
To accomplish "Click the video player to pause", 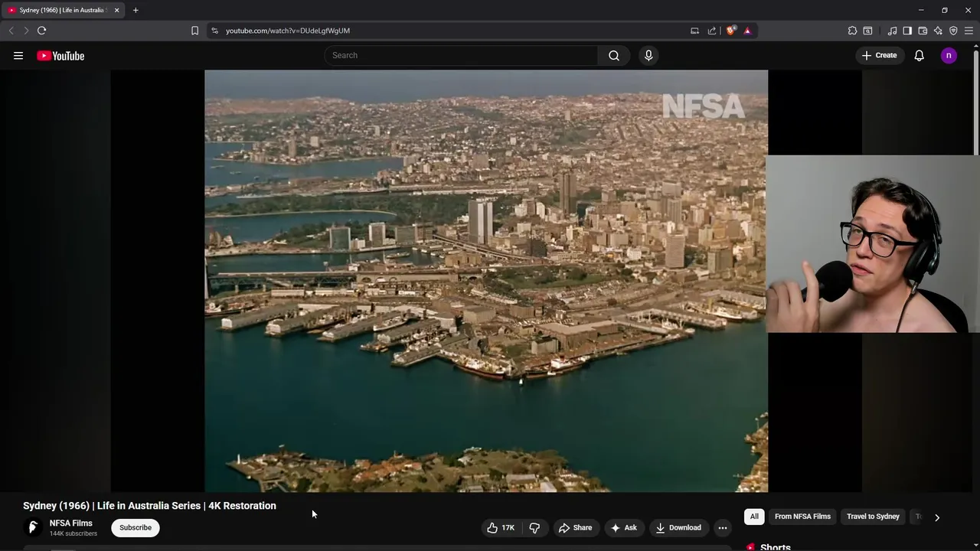I will coord(486,281).
